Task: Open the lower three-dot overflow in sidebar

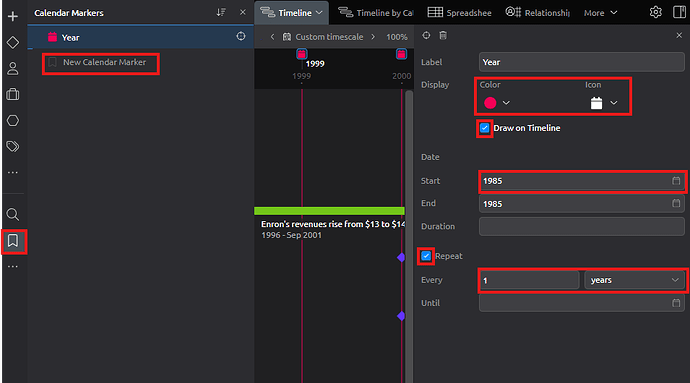Action: (x=13, y=266)
